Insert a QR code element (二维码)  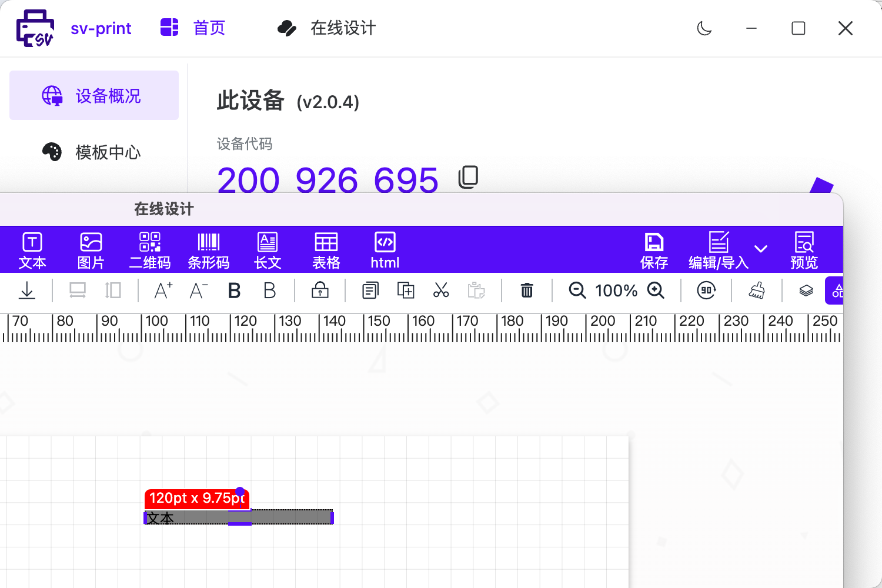pyautogui.click(x=150, y=250)
